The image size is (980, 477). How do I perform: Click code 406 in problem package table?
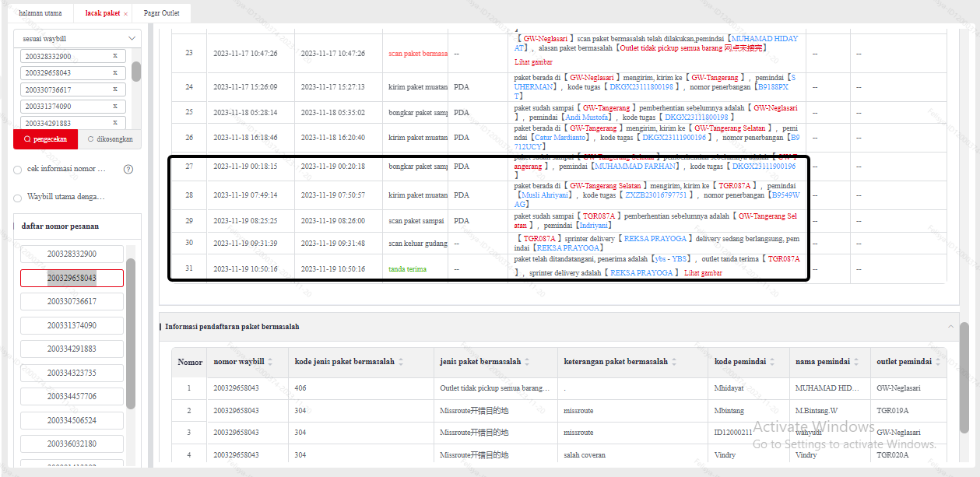pos(300,388)
